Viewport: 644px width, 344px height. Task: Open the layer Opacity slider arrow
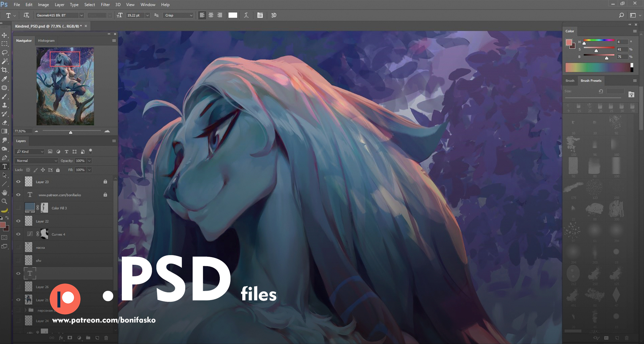tap(89, 161)
